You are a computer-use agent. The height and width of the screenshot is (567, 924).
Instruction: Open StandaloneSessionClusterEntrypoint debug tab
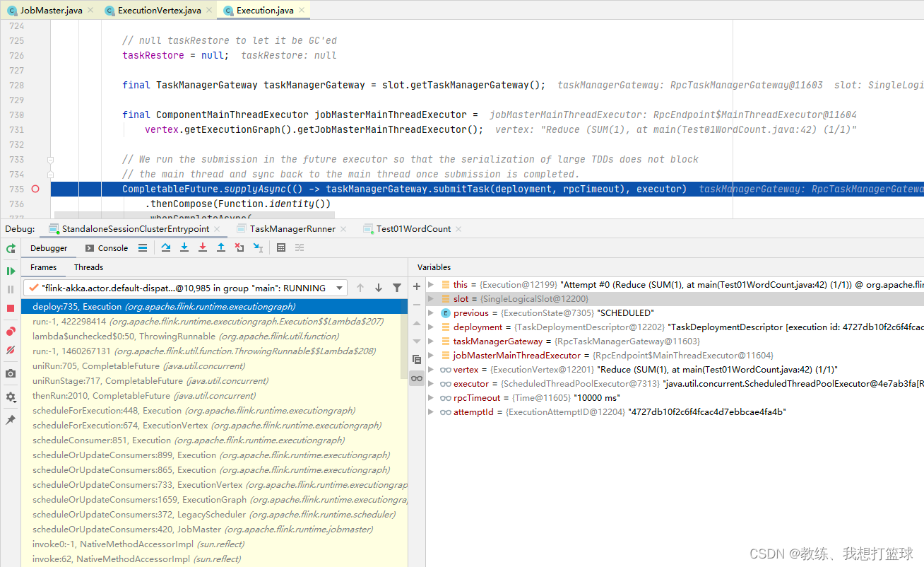(135, 228)
